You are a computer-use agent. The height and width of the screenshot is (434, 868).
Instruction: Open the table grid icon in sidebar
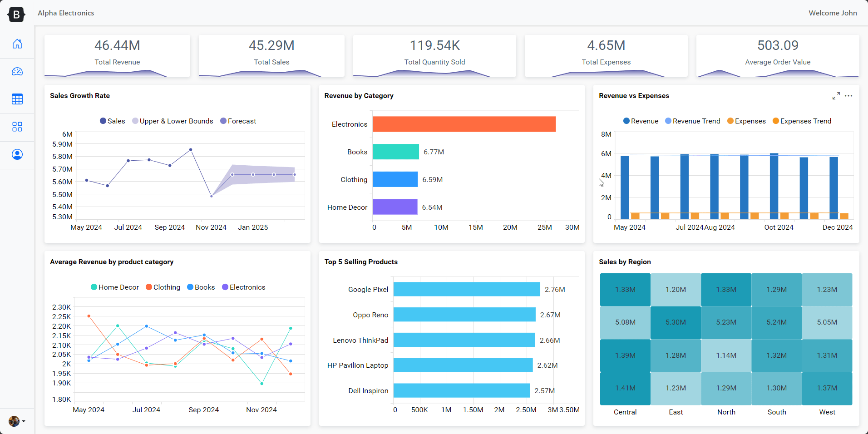click(x=17, y=99)
